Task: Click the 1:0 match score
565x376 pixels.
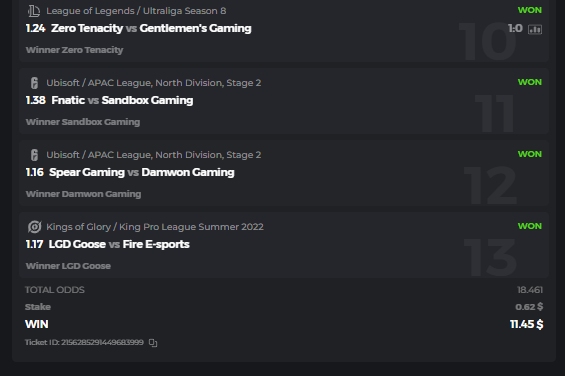Action: click(x=515, y=28)
